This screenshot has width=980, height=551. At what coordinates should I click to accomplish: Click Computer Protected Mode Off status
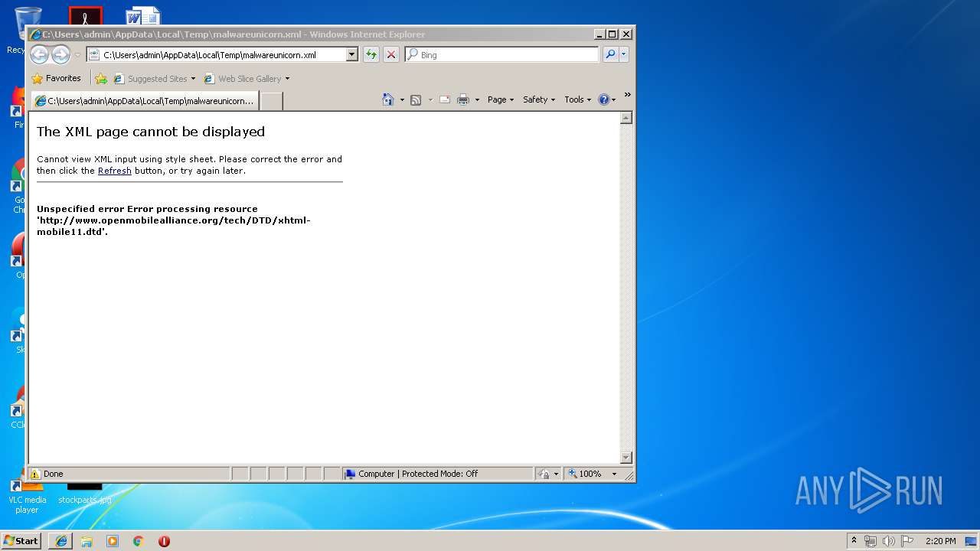pos(411,474)
